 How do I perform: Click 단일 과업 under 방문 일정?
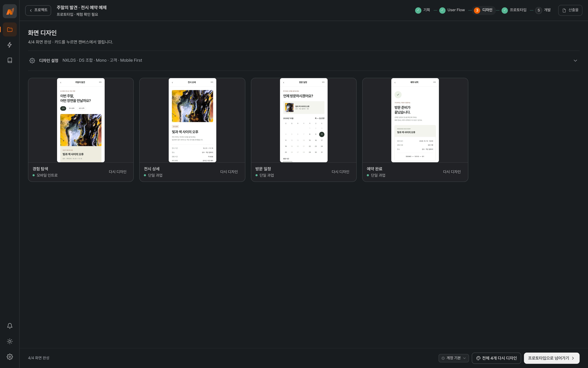[x=267, y=175]
